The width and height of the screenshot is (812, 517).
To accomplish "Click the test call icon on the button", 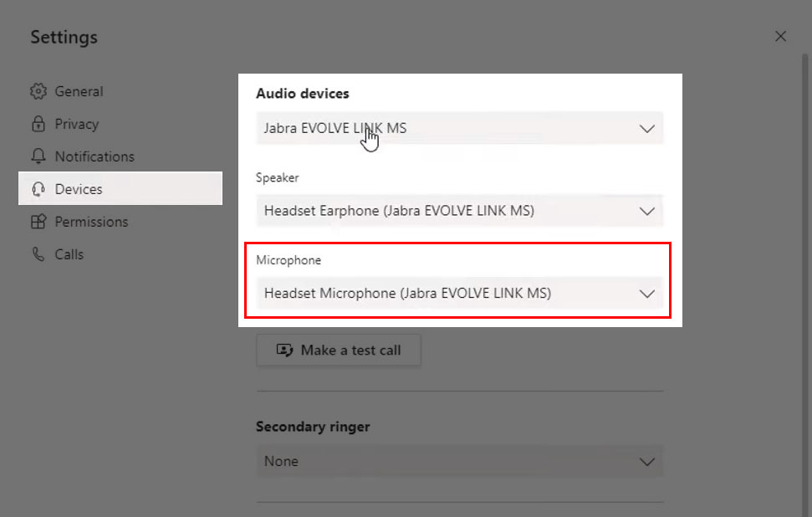I will click(x=285, y=351).
